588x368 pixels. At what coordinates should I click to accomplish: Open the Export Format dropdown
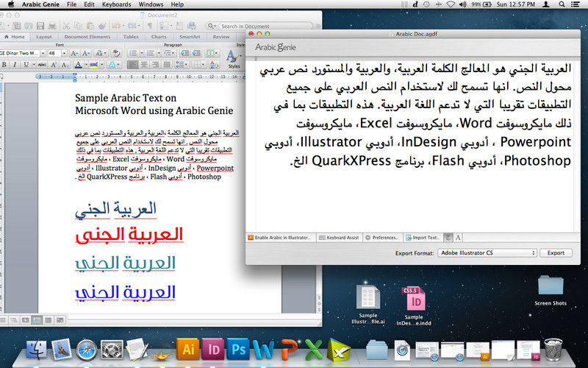(487, 252)
